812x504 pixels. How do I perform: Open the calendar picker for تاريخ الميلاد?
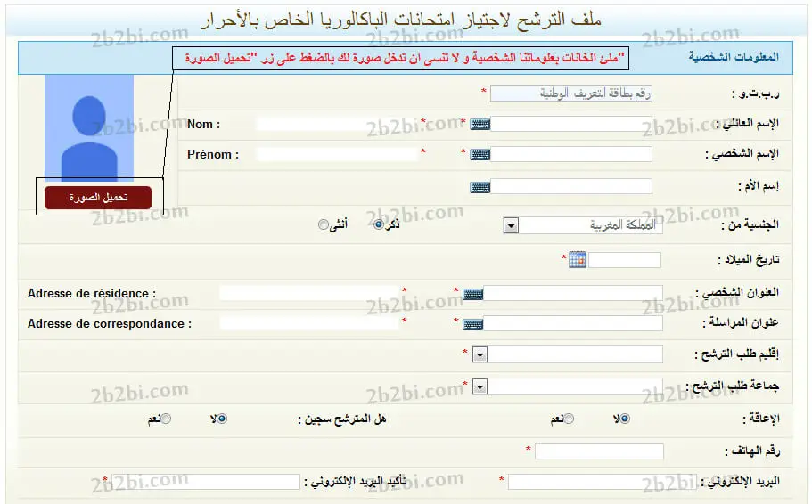[578, 260]
